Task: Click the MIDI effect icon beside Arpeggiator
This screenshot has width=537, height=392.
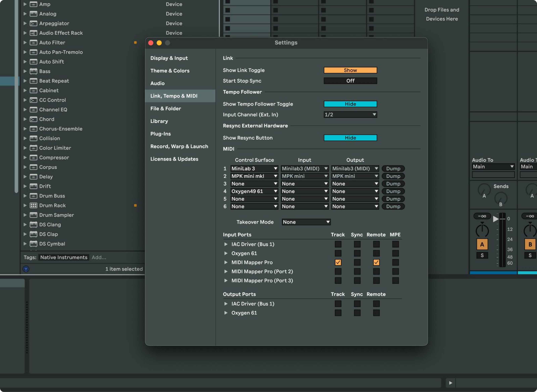Action: click(x=33, y=23)
